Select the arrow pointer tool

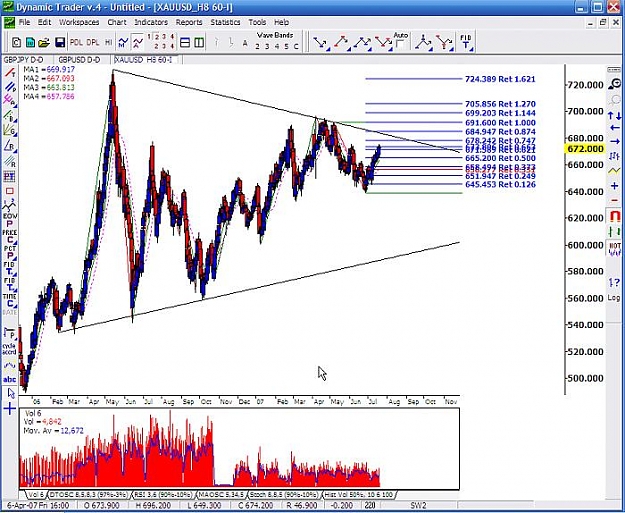[11, 393]
